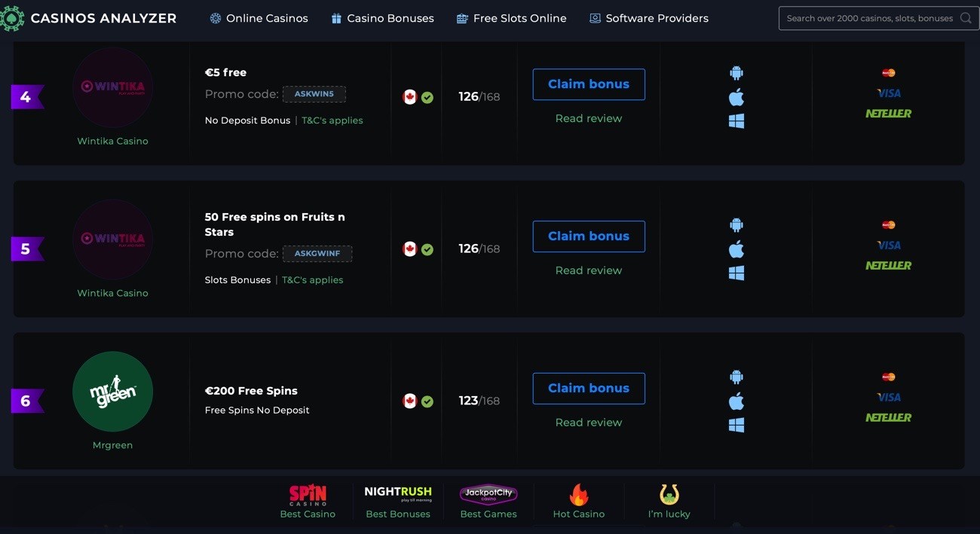Click the Canada flag in the €5 free row

click(410, 97)
